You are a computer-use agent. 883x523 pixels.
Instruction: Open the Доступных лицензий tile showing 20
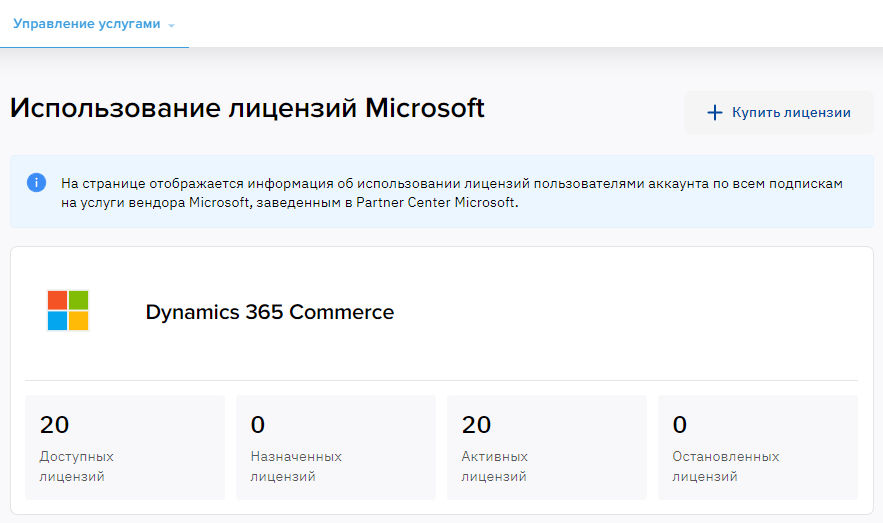pyautogui.click(x=125, y=448)
